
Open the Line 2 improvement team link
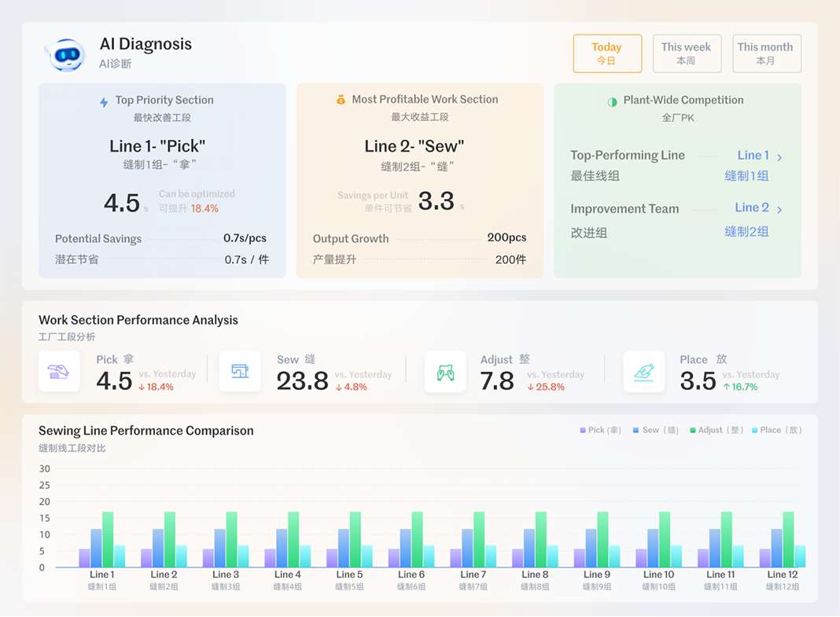pyautogui.click(x=751, y=208)
